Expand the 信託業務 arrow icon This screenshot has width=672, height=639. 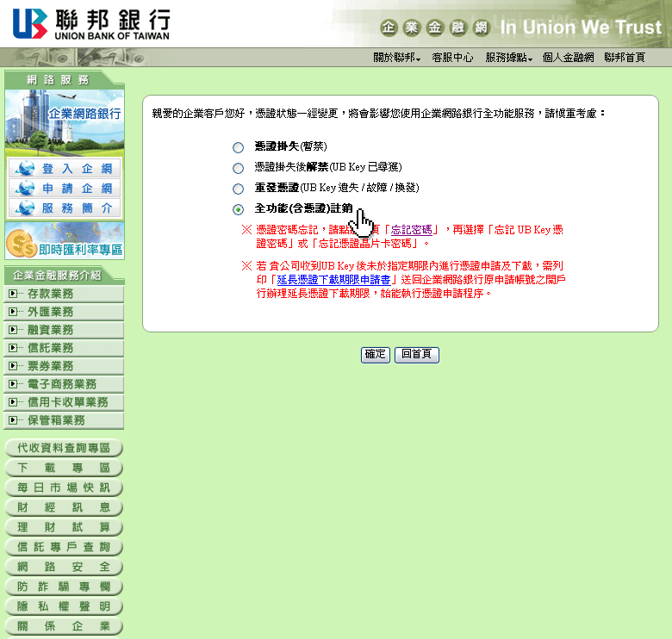13,347
